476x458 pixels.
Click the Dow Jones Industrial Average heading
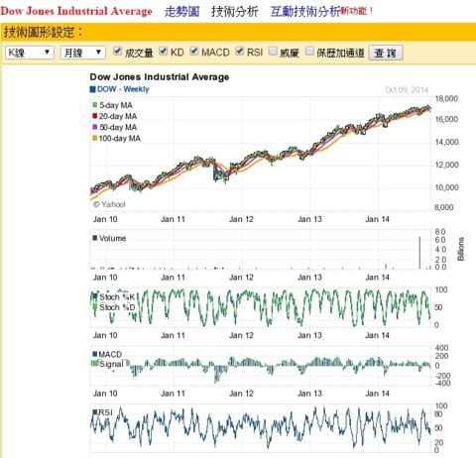76,11
